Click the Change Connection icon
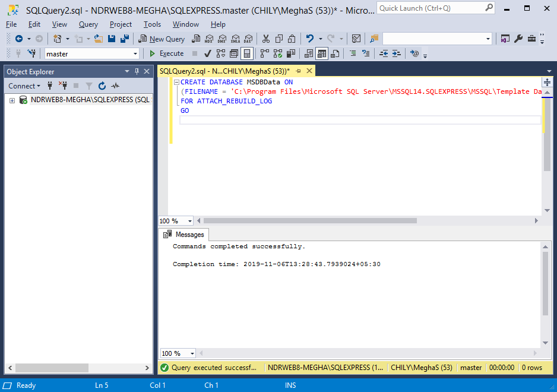Viewport: 557px width, 392px height. coord(31,53)
